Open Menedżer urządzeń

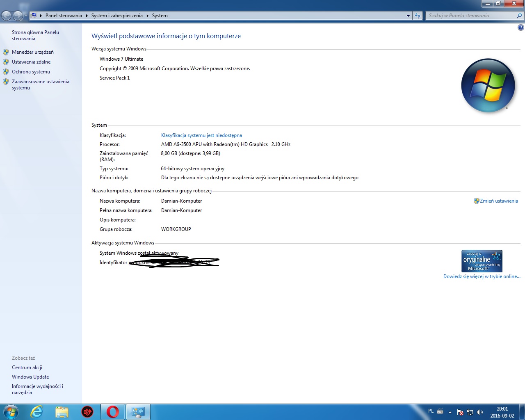pos(33,52)
